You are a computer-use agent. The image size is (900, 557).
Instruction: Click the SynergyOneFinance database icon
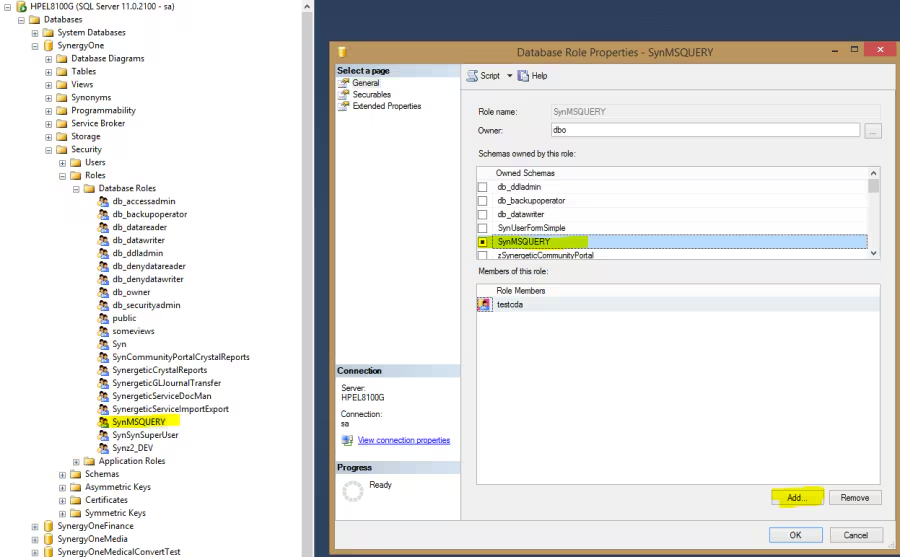click(x=48, y=526)
